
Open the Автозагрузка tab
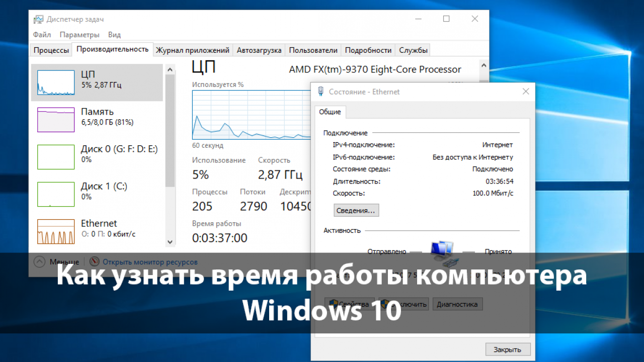tap(259, 50)
